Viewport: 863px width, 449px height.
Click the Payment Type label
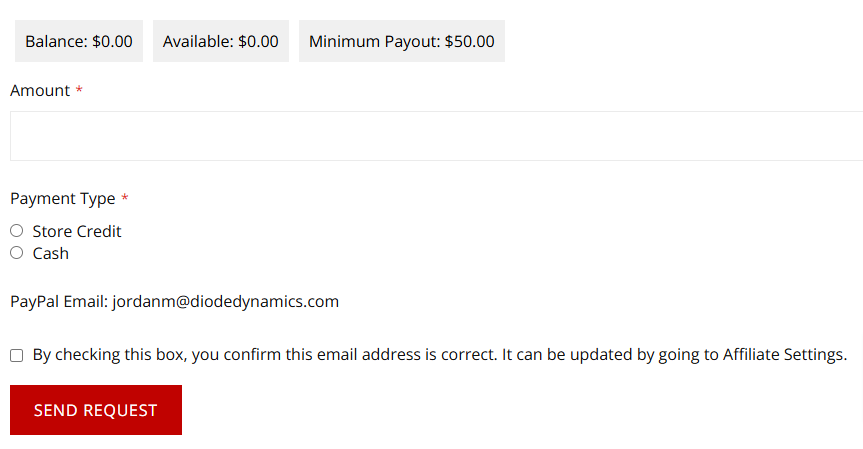(x=62, y=199)
